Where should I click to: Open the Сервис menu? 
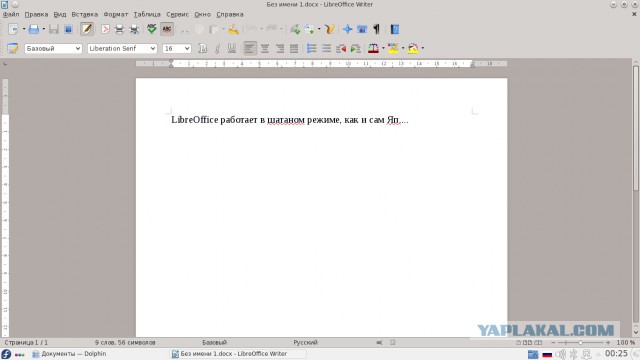[177, 14]
